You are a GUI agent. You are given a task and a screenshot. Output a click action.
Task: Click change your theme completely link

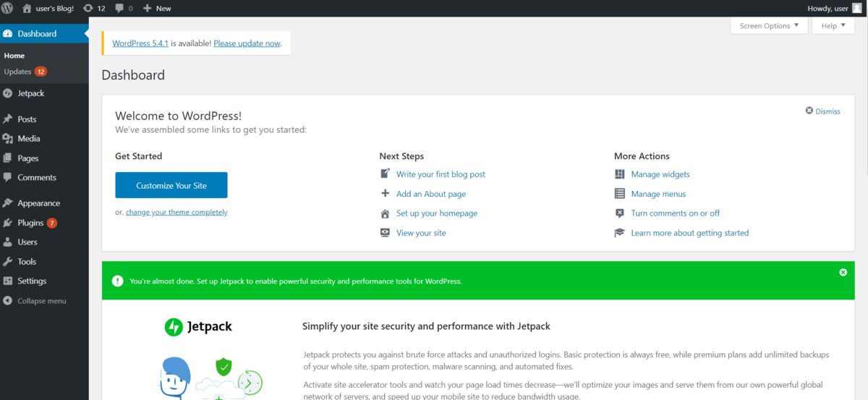[176, 212]
